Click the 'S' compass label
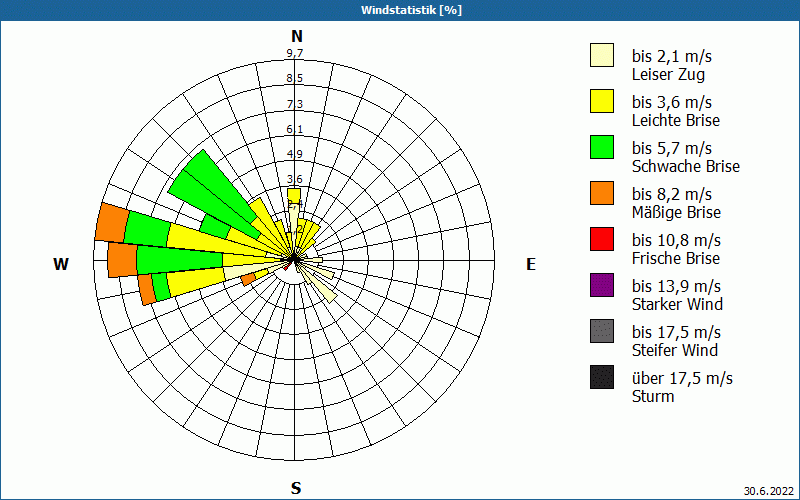Viewport: 800px width, 500px height. (x=296, y=488)
